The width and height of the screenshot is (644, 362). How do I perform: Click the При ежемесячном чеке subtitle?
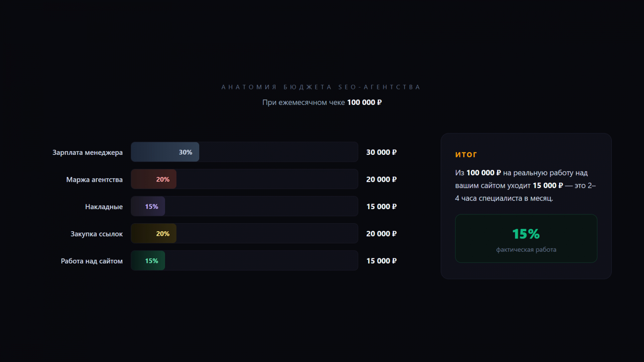322,102
